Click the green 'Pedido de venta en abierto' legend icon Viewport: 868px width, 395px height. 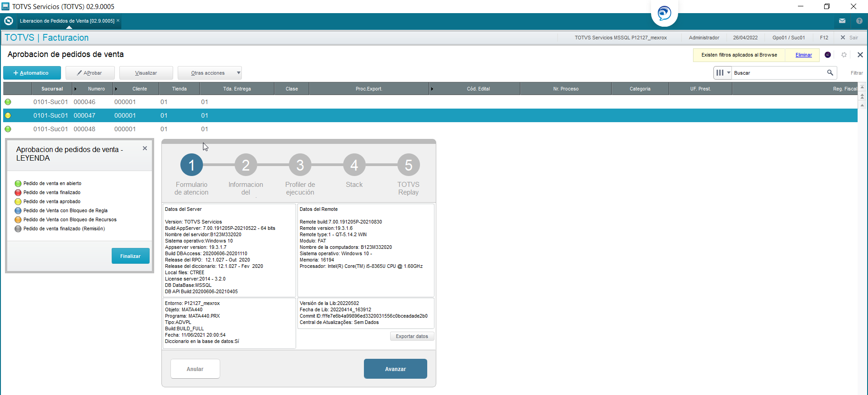(x=18, y=183)
